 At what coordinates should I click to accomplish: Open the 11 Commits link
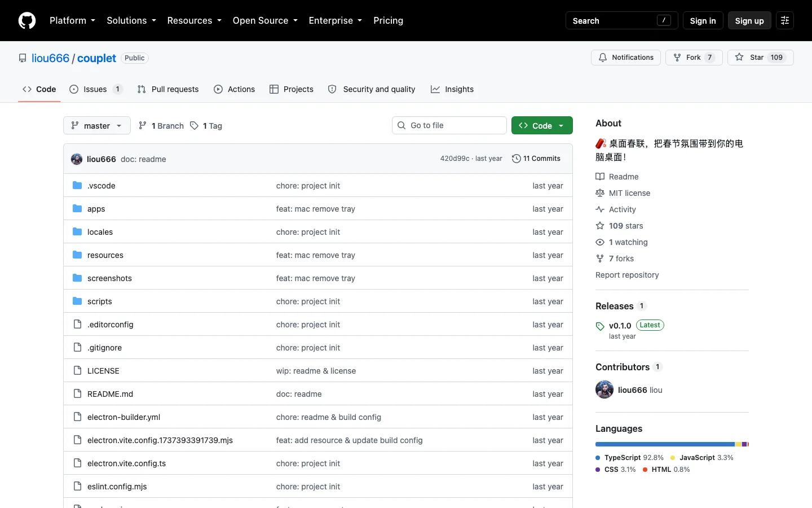(536, 159)
